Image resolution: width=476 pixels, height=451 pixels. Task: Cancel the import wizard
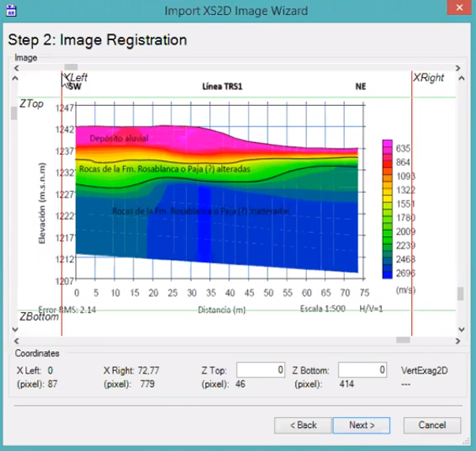pyautogui.click(x=432, y=425)
